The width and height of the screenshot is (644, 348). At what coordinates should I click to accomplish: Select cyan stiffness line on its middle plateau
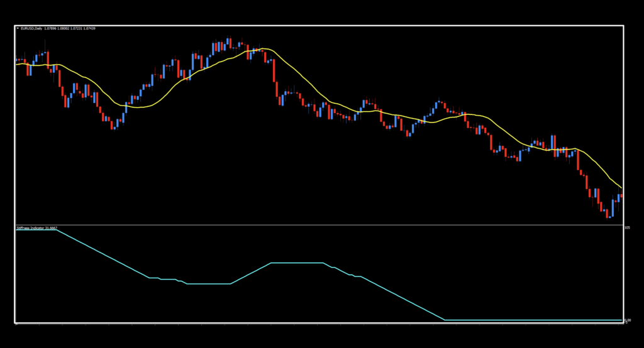point(296,263)
